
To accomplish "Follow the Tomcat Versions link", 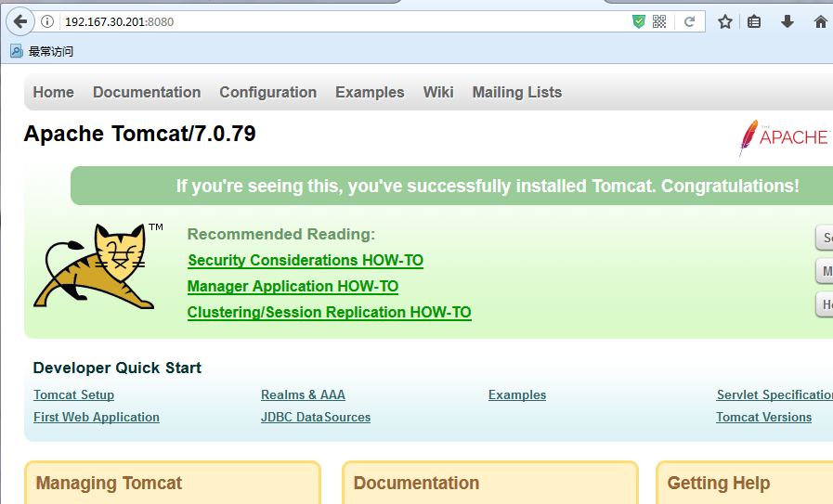I will pyautogui.click(x=763, y=418).
